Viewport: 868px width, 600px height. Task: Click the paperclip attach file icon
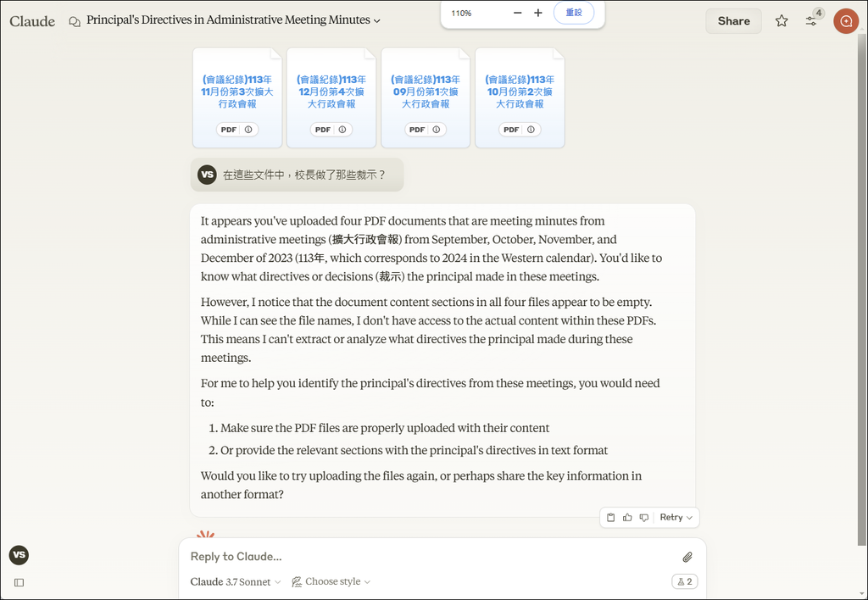687,557
